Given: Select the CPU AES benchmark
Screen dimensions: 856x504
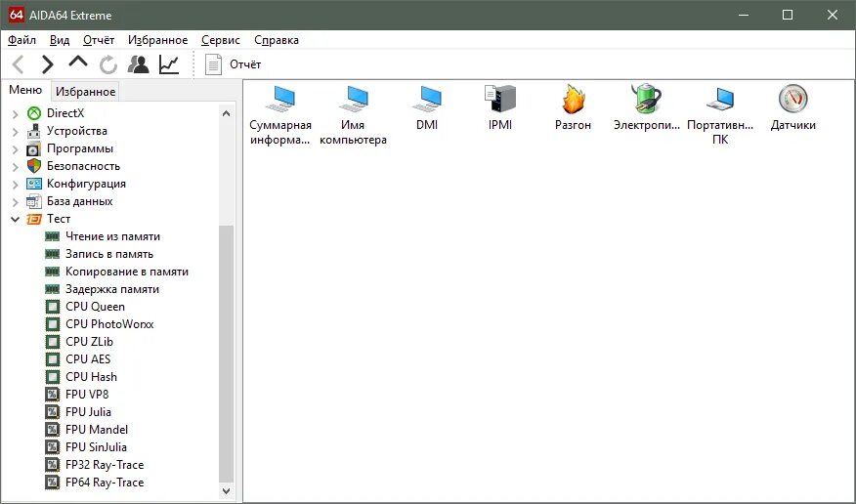Looking at the screenshot, I should tap(88, 358).
